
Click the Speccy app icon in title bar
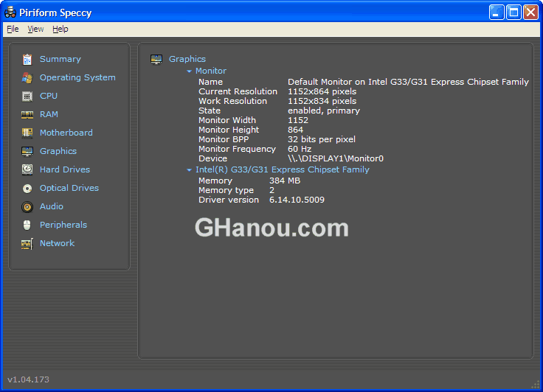click(x=10, y=12)
